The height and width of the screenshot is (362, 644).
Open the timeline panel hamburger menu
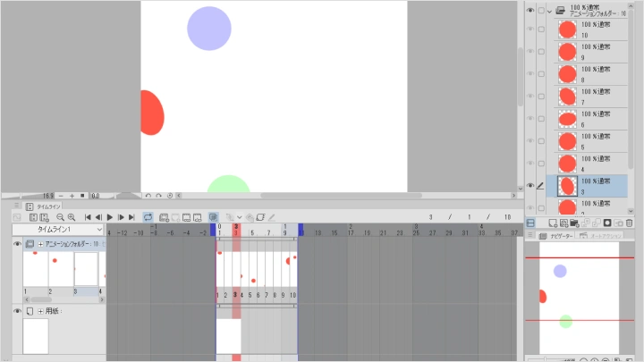tap(16, 206)
